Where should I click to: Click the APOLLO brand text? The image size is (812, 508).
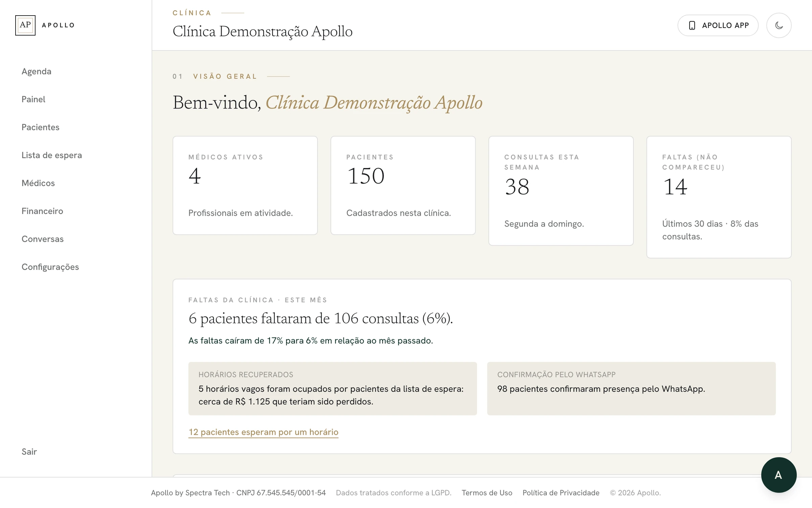coord(58,25)
